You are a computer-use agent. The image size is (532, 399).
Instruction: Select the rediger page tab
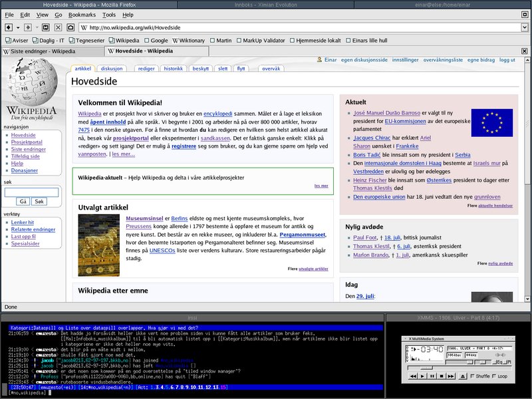[x=146, y=68]
